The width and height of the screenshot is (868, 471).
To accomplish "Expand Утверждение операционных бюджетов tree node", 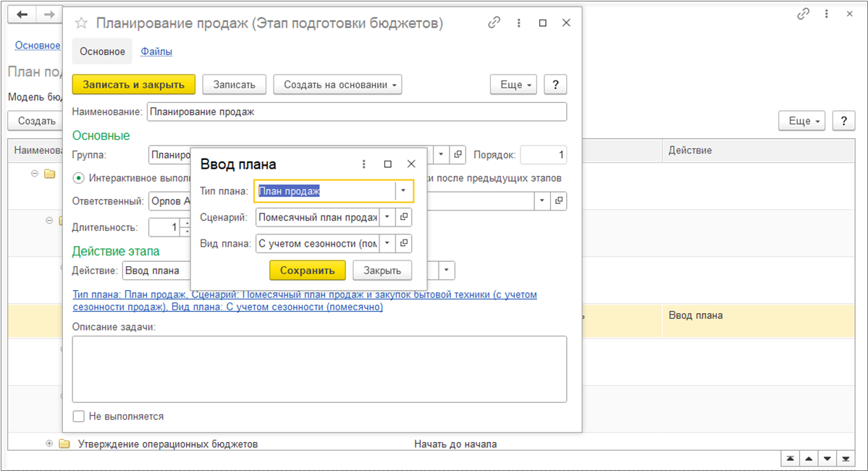I will [49, 444].
